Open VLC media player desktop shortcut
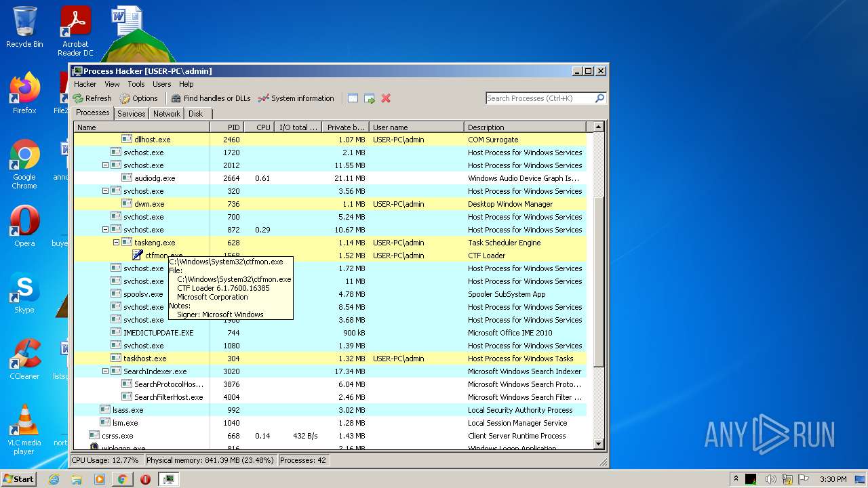Image resolution: width=868 pixels, height=488 pixels. pos(24,430)
